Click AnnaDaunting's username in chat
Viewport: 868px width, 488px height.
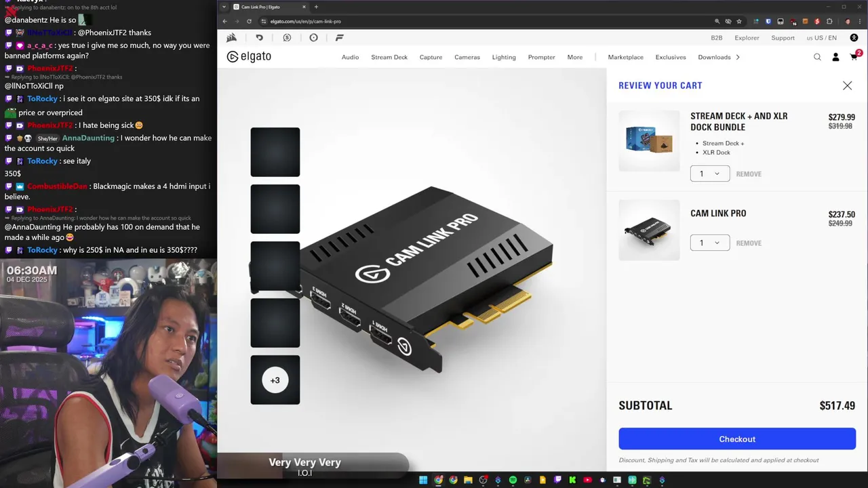tap(88, 138)
